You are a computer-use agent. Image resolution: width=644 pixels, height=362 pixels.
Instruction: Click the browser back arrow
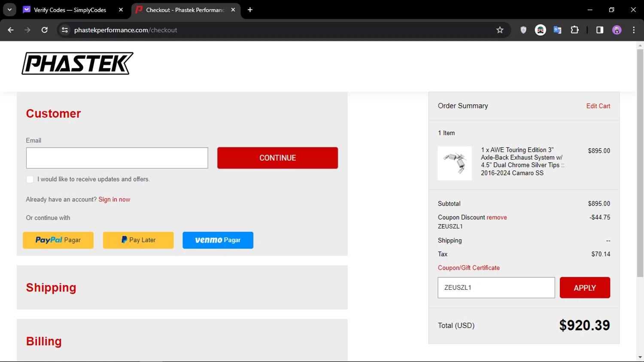pos(11,30)
